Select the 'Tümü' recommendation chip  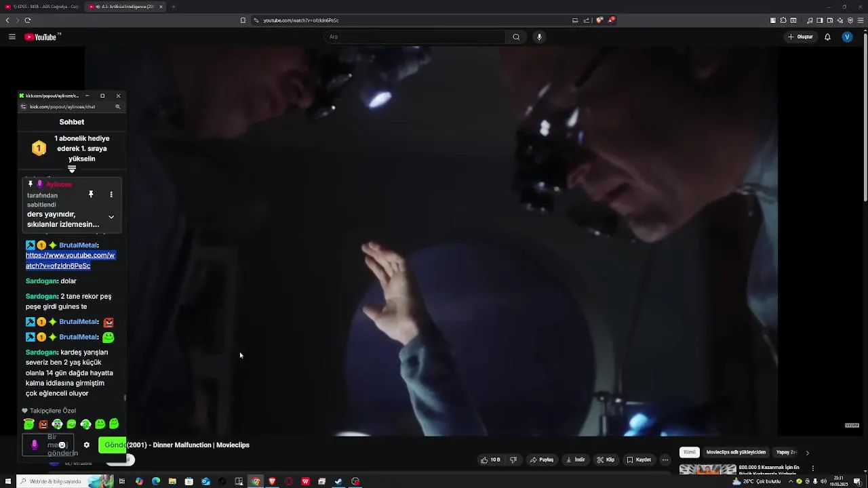point(690,452)
